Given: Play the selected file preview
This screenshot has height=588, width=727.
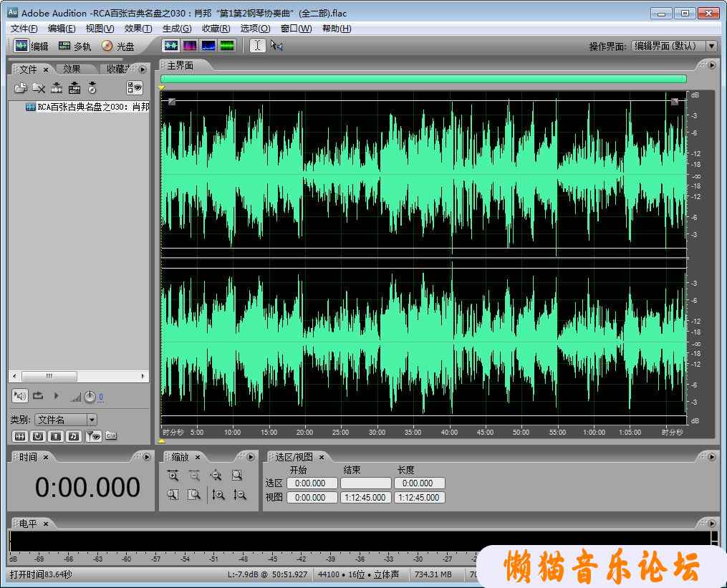Looking at the screenshot, I should 56,396.
